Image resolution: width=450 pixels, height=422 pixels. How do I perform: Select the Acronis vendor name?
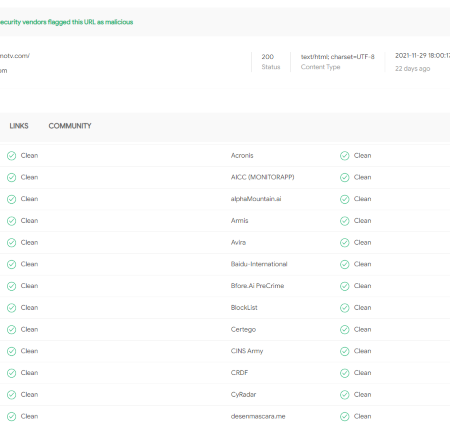pyautogui.click(x=242, y=155)
